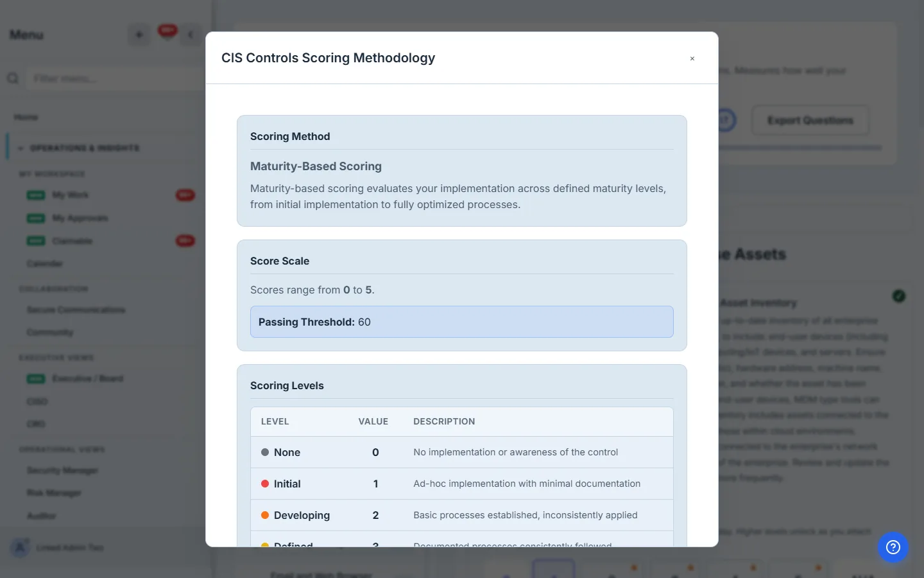This screenshot has width=924, height=578.
Task: Open Auditor view in sidebar
Action: (42, 516)
